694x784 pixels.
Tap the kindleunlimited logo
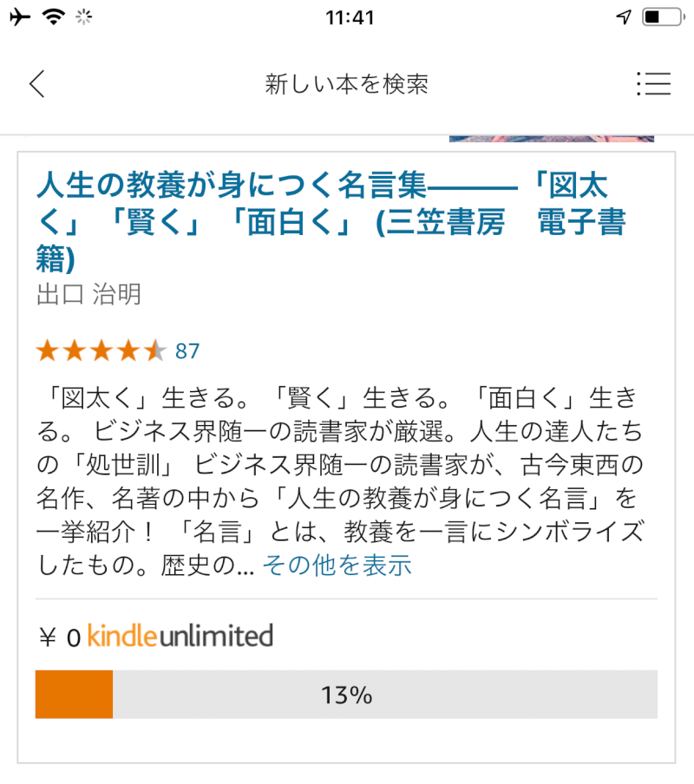coord(180,637)
